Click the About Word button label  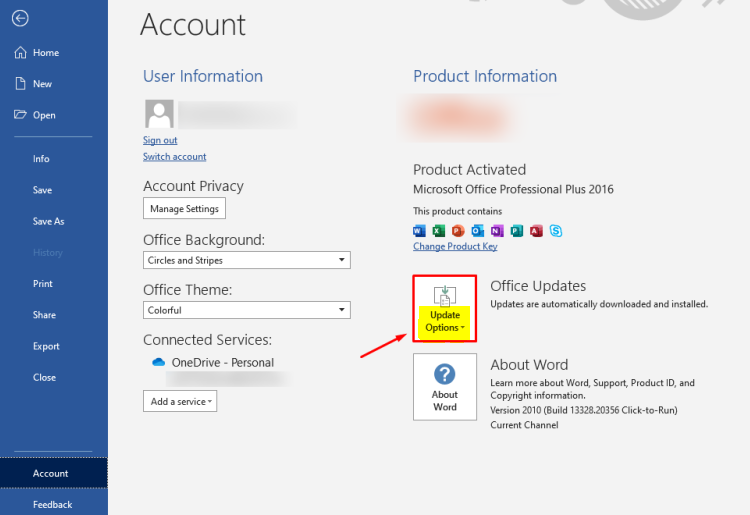pyautogui.click(x=445, y=401)
